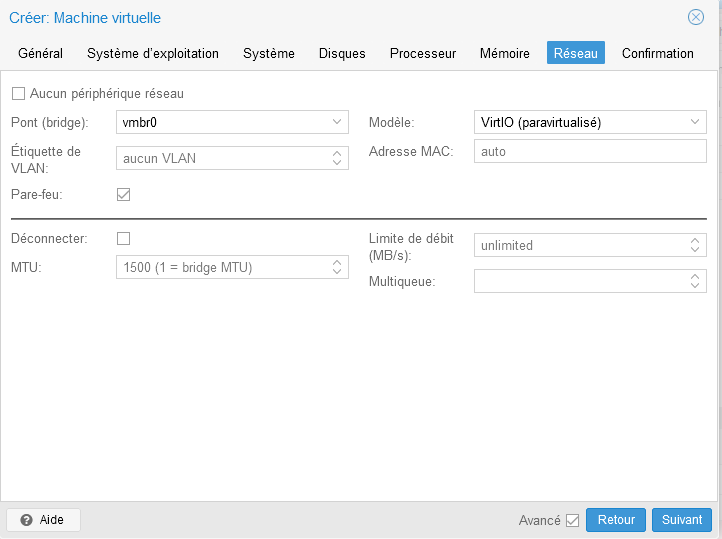Click the Multiqueue spinner arrows

(695, 282)
